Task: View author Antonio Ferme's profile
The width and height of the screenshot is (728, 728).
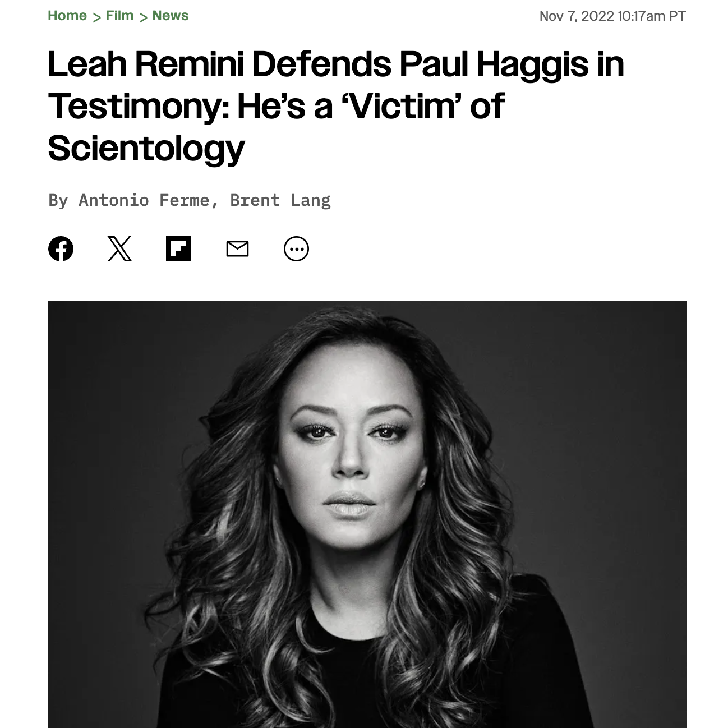Action: (144, 200)
